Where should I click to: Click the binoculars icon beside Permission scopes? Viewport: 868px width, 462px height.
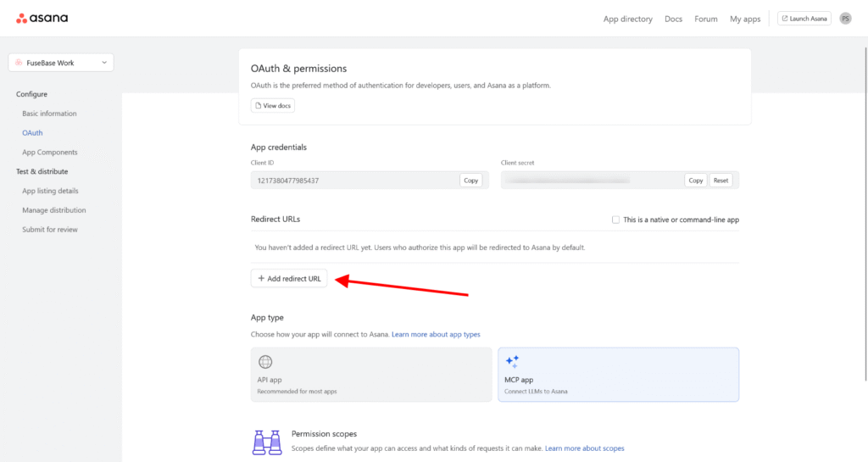tap(267, 443)
